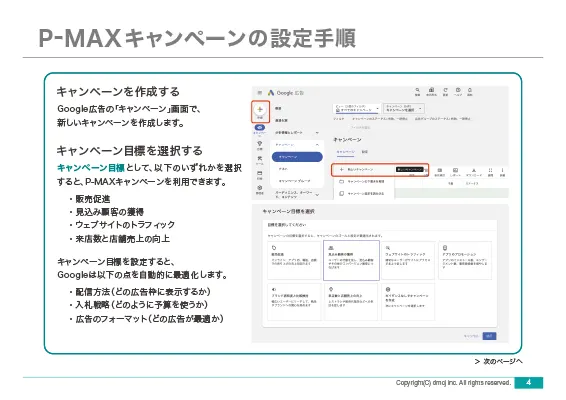The height and width of the screenshot is (400, 566).
Task: Click the search magnifier icon in top bar
Action: (x=417, y=90)
